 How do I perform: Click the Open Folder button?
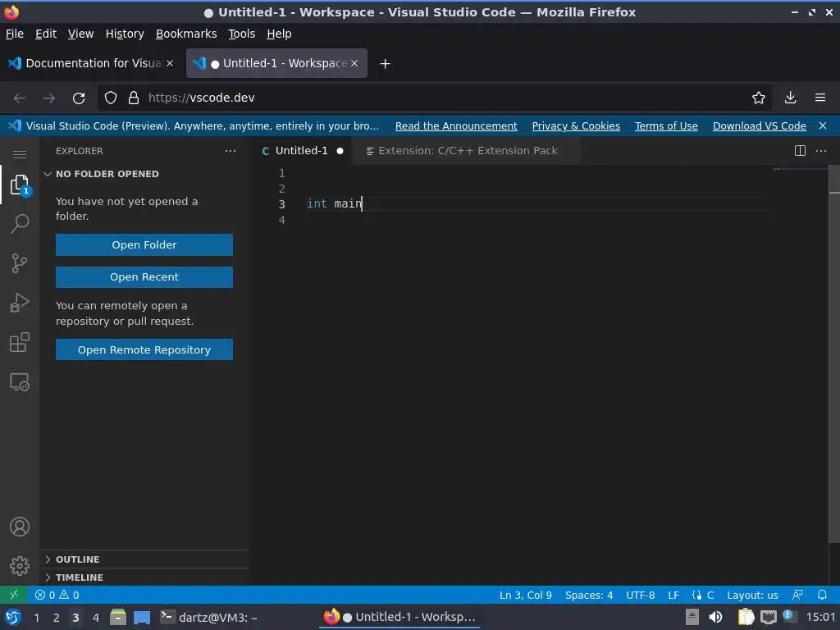pyautogui.click(x=144, y=244)
